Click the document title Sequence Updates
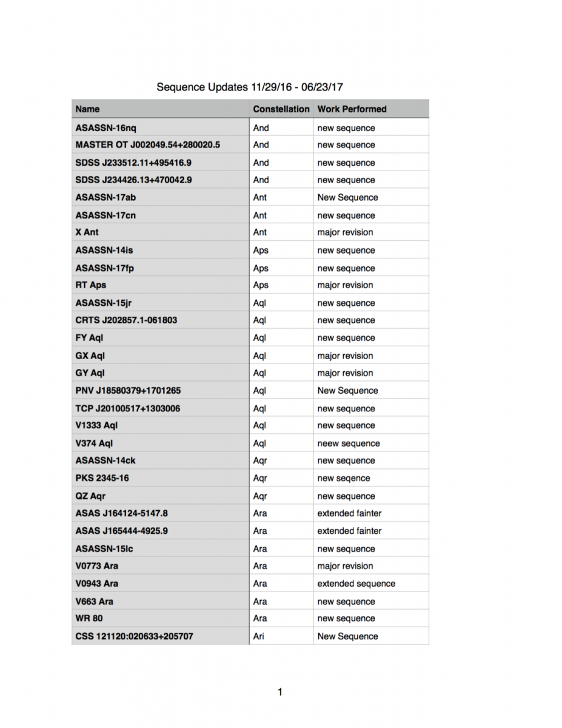 [x=250, y=87]
